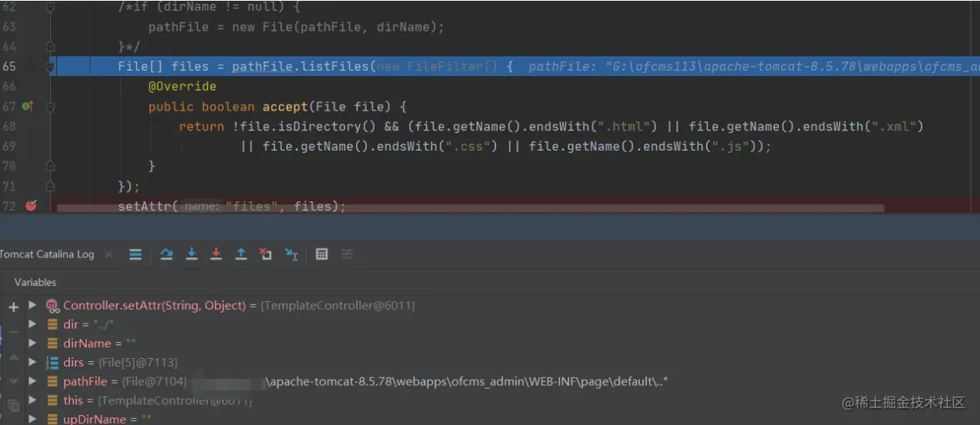This screenshot has width=980, height=425.
Task: Click the fold marker on line 62
Action: (51, 7)
